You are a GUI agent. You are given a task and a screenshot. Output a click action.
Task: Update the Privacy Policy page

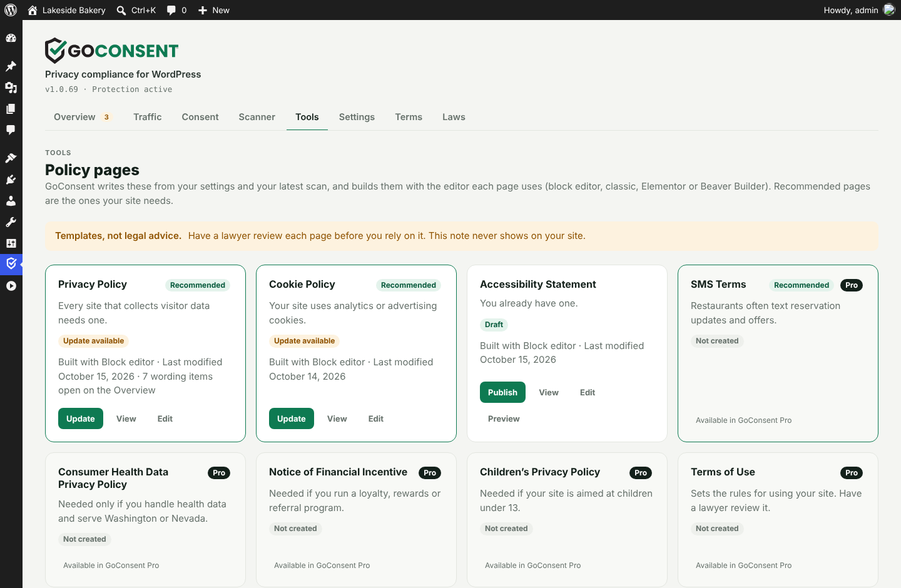(81, 418)
